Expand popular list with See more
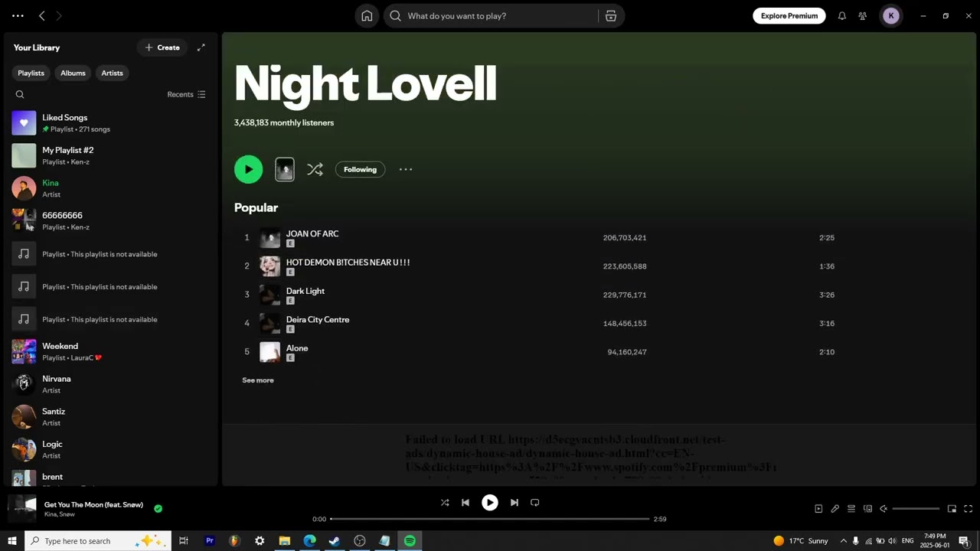 coord(258,380)
